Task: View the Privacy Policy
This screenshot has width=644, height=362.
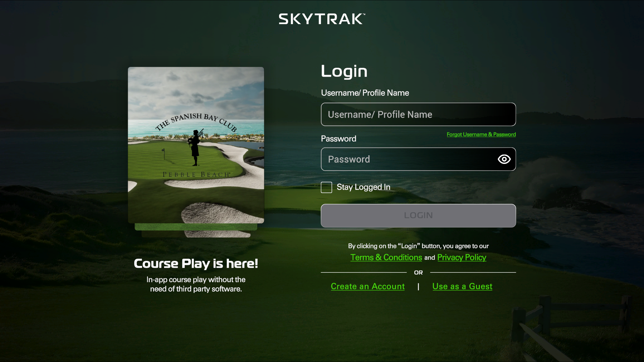Action: click(462, 257)
